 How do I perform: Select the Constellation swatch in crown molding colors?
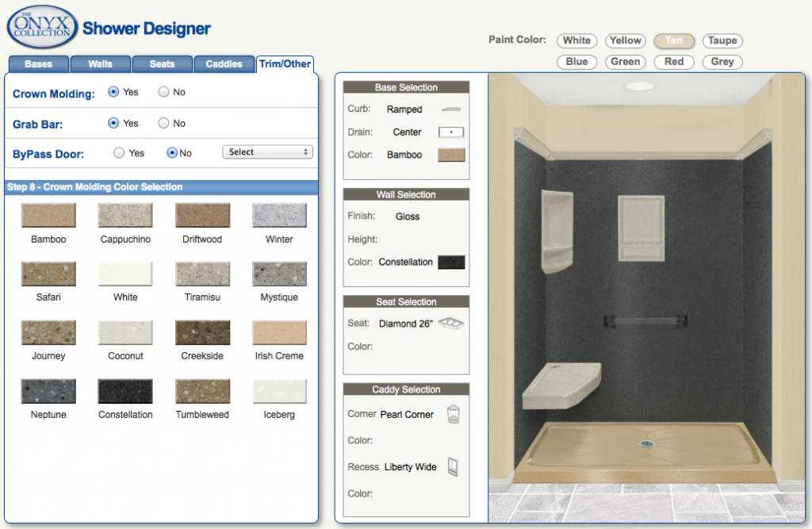(125, 391)
